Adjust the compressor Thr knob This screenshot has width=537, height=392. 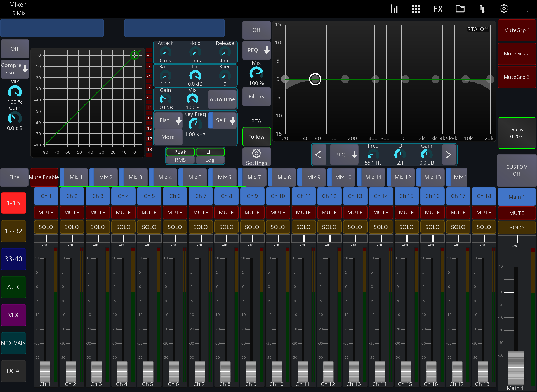(195, 76)
